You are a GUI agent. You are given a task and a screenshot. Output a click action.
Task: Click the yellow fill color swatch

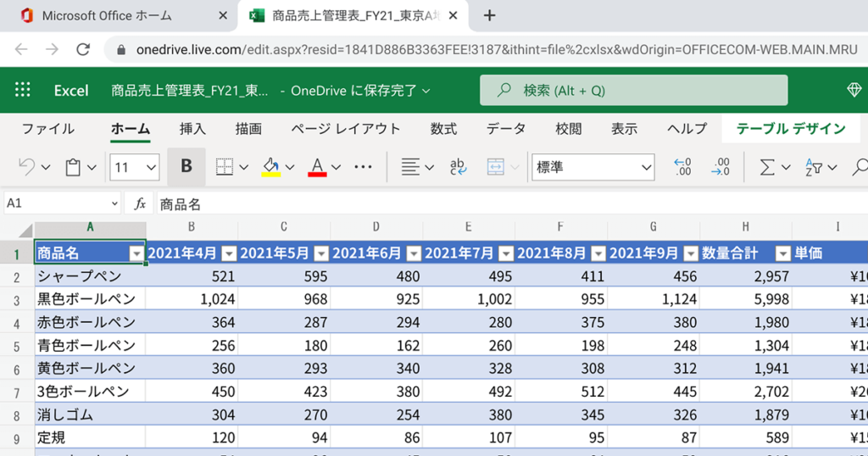(x=270, y=167)
